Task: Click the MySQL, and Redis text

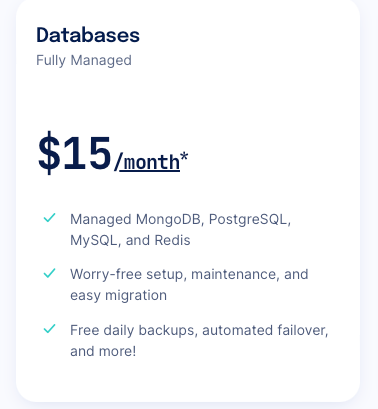Action: tap(130, 240)
